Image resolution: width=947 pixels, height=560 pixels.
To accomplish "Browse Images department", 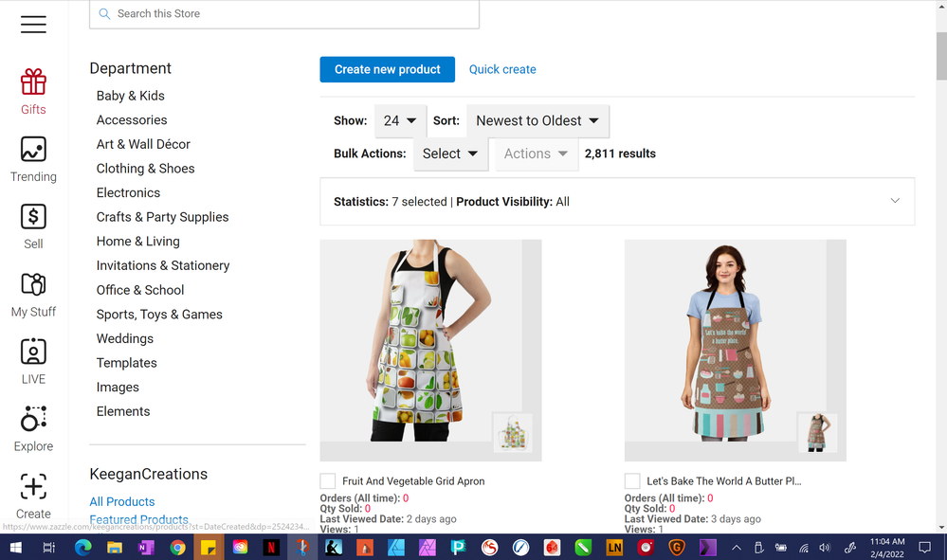I will (x=118, y=388).
